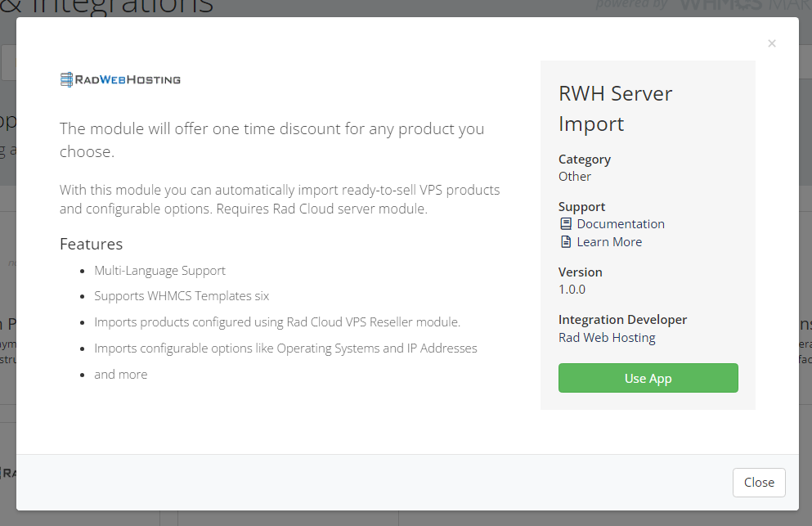812x526 pixels.
Task: Click the book icon beside Documentation
Action: coord(565,223)
